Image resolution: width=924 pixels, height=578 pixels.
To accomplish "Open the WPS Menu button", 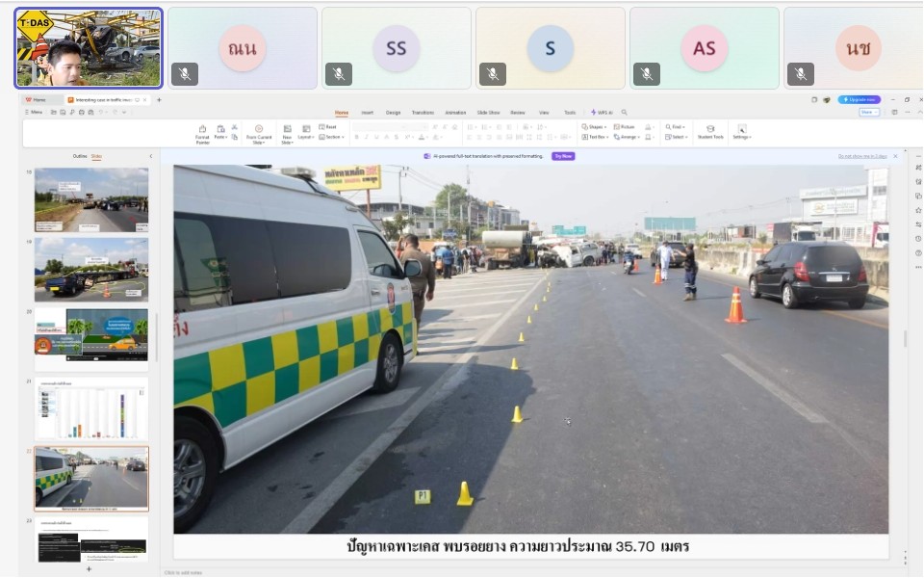I will tap(34, 112).
